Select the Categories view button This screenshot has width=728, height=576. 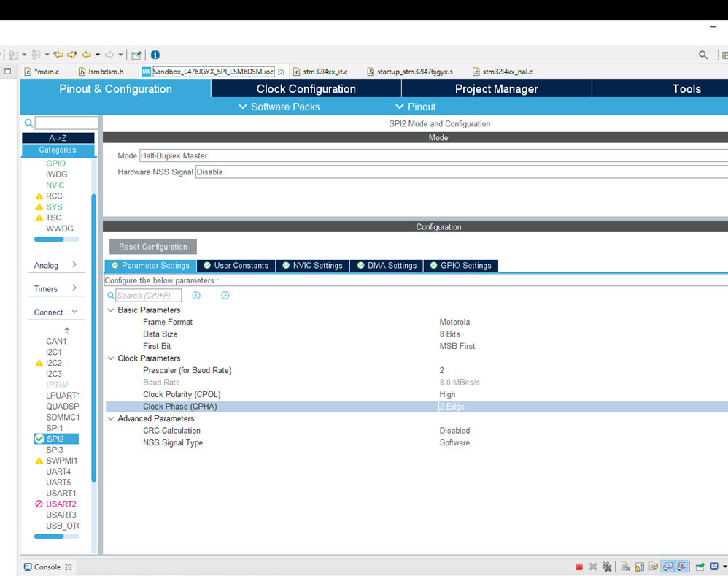[x=58, y=150]
